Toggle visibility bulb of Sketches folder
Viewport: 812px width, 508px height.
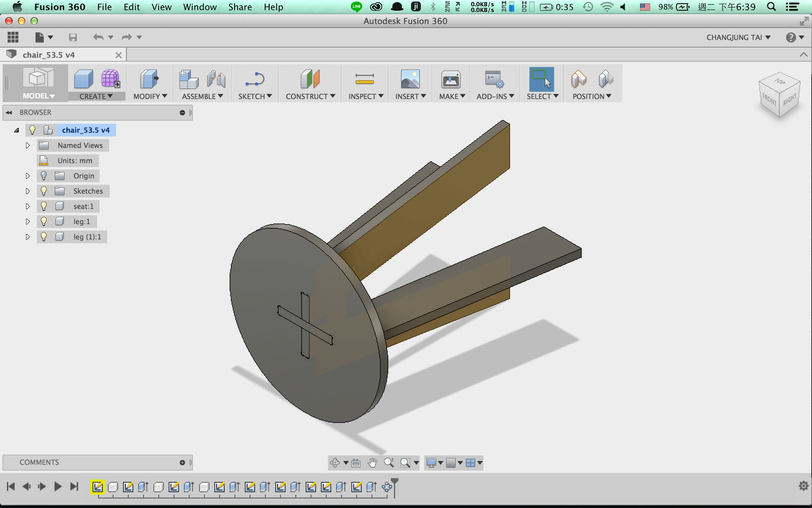pos(44,191)
